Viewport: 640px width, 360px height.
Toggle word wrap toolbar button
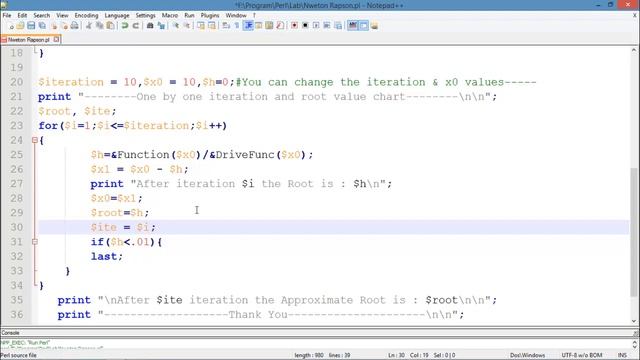[226, 26]
